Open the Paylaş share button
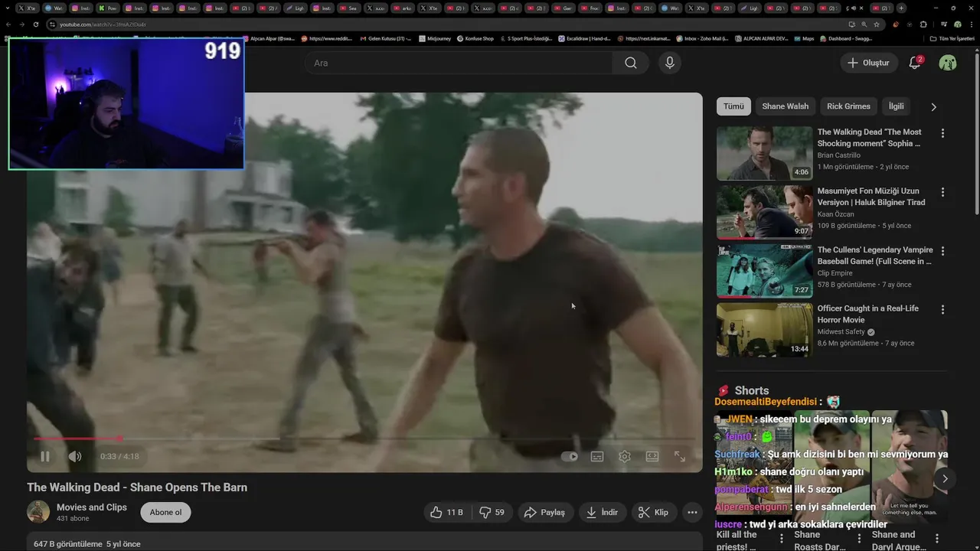Viewport: 980px width, 551px height. [x=544, y=512]
